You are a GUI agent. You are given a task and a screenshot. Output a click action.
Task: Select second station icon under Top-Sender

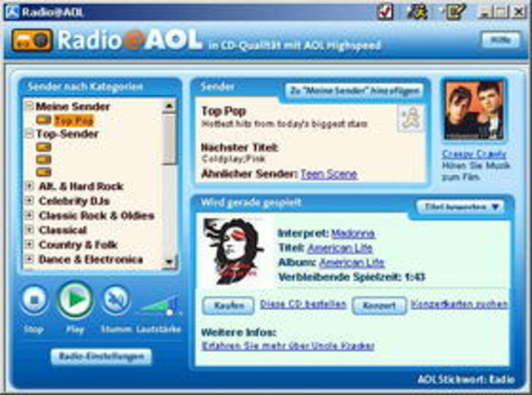[x=44, y=159]
